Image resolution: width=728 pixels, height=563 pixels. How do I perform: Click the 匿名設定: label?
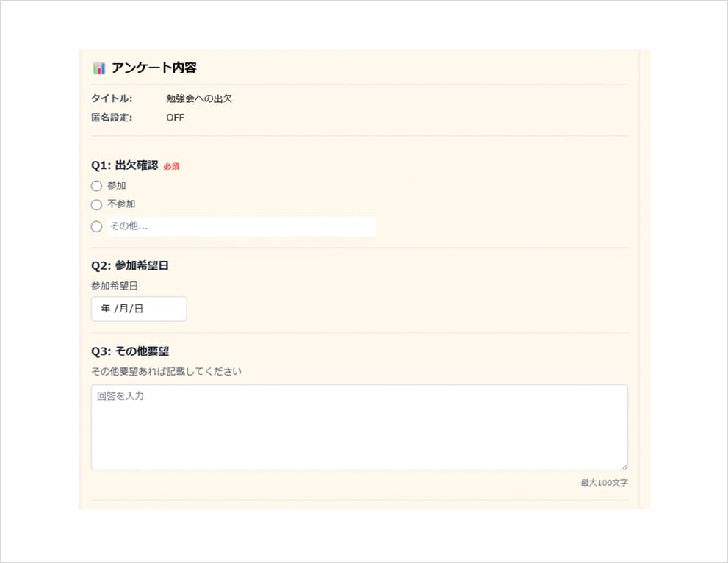tap(112, 118)
